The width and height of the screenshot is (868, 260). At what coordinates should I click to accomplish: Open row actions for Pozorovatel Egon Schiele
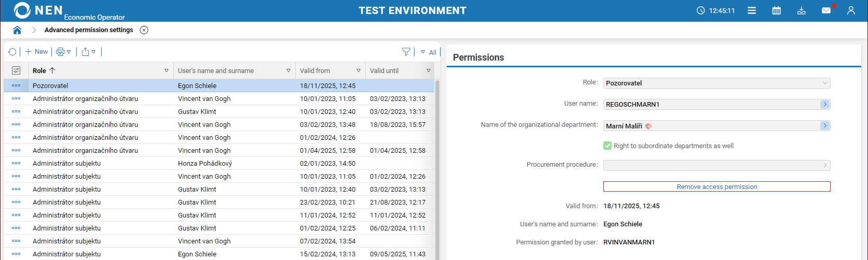pyautogui.click(x=16, y=85)
